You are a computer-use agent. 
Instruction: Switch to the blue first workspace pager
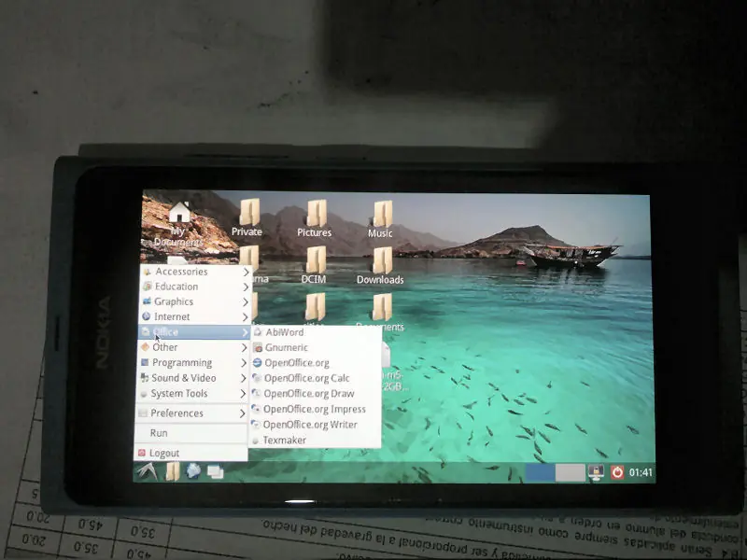541,473
